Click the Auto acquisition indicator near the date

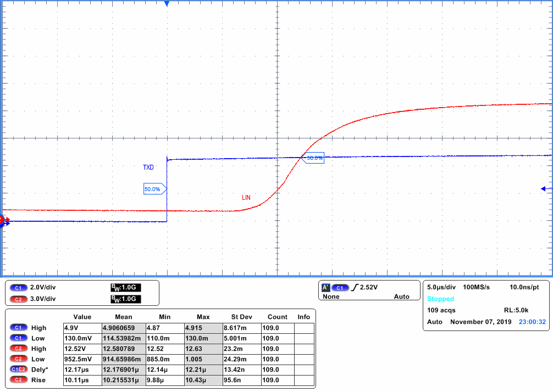(x=434, y=322)
